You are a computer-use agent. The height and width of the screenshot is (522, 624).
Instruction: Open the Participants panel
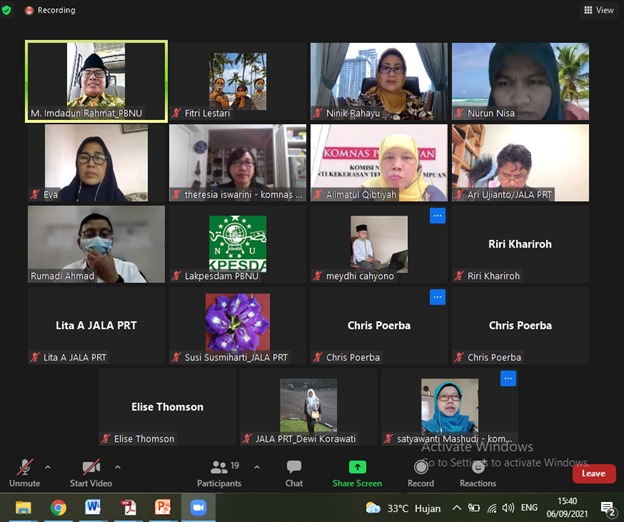(x=218, y=470)
